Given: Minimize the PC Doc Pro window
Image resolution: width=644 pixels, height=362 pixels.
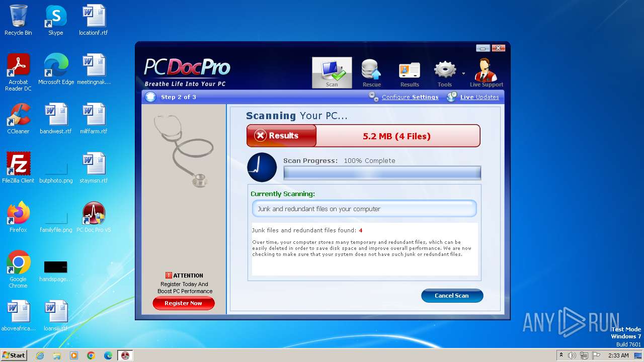Looking at the screenshot, I should click(x=482, y=48).
